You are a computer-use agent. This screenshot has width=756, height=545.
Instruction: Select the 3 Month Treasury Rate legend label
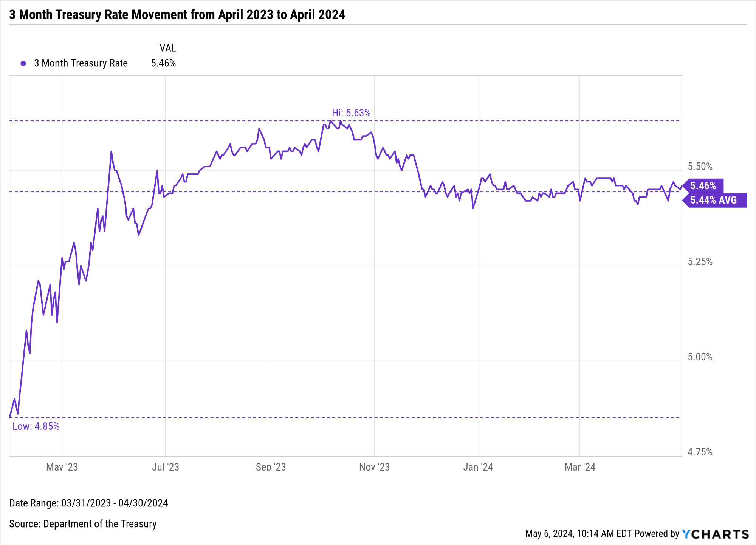(81, 63)
